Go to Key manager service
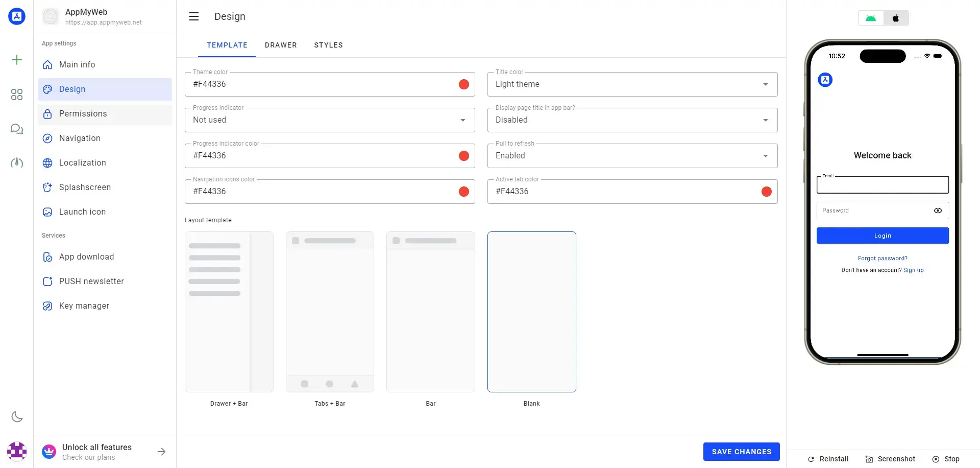 click(84, 306)
